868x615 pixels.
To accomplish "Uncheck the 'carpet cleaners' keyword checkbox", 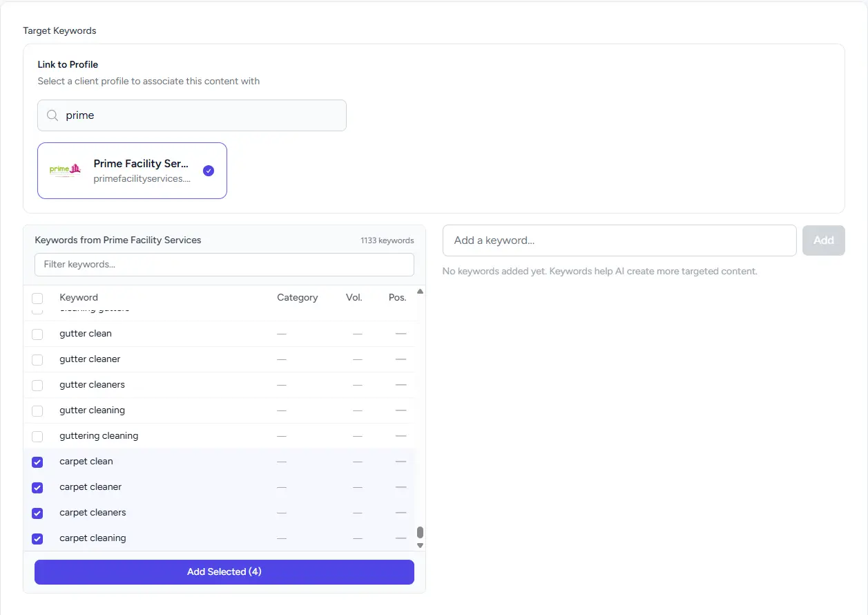I will click(x=37, y=513).
